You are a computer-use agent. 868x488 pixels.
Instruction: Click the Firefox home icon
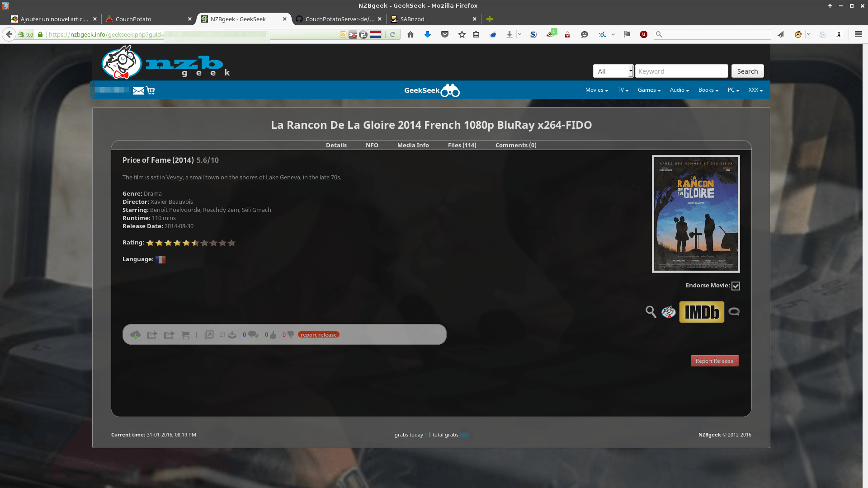tap(410, 34)
